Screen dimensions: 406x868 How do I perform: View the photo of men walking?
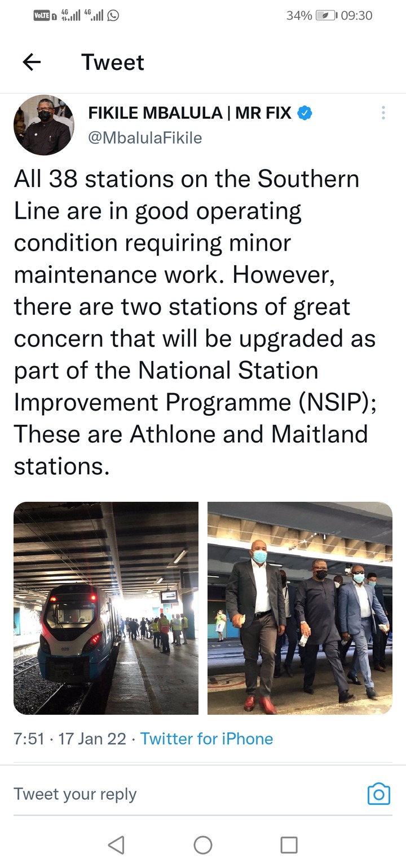tap(300, 608)
